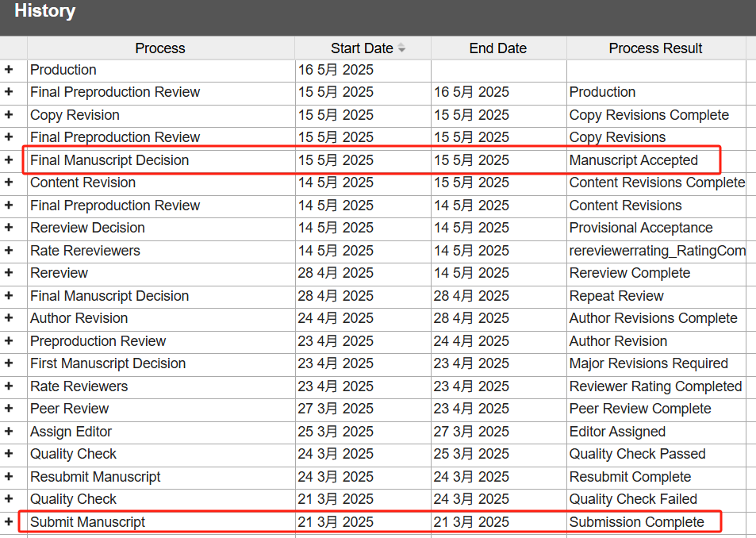Expand the Submit Manuscript row
Screen dimensions: 756x538
[x=9, y=522]
